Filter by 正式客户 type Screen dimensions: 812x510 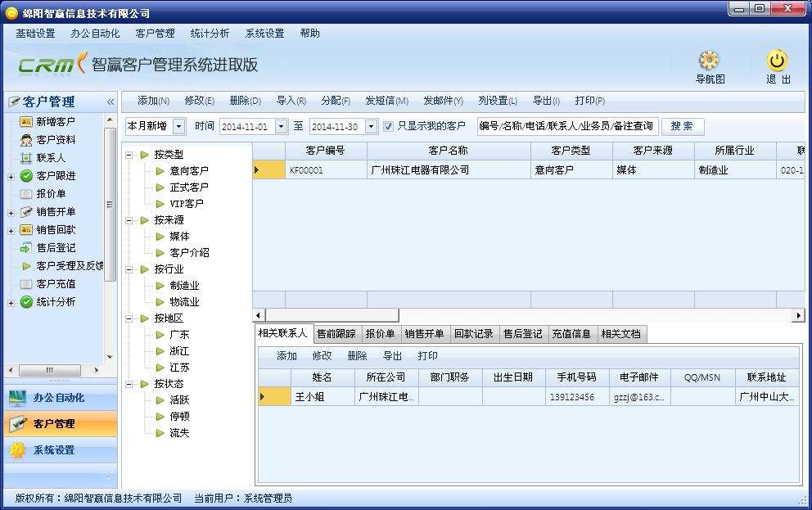pyautogui.click(x=189, y=187)
